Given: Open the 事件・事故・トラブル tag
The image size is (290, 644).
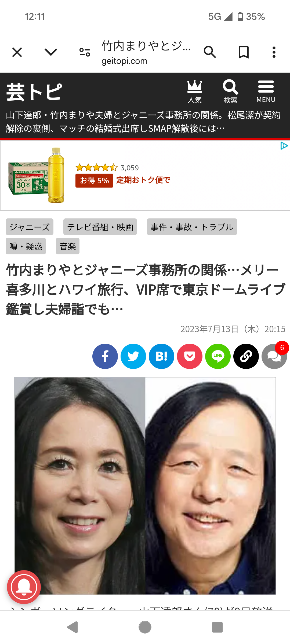Looking at the screenshot, I should coord(192,227).
